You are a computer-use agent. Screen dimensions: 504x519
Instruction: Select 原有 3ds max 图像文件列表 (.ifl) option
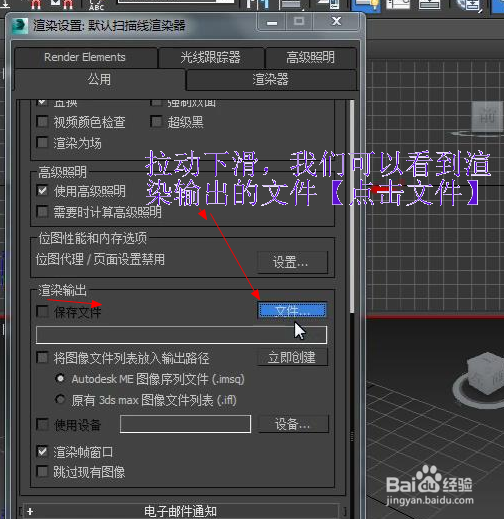tap(60, 399)
